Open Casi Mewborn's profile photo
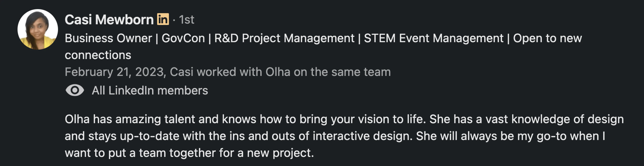 click(x=38, y=30)
